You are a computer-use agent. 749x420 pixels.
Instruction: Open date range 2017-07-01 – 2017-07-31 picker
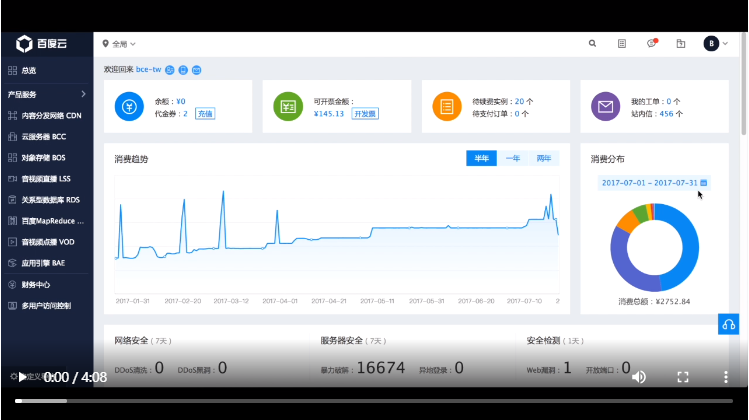pyautogui.click(x=654, y=183)
